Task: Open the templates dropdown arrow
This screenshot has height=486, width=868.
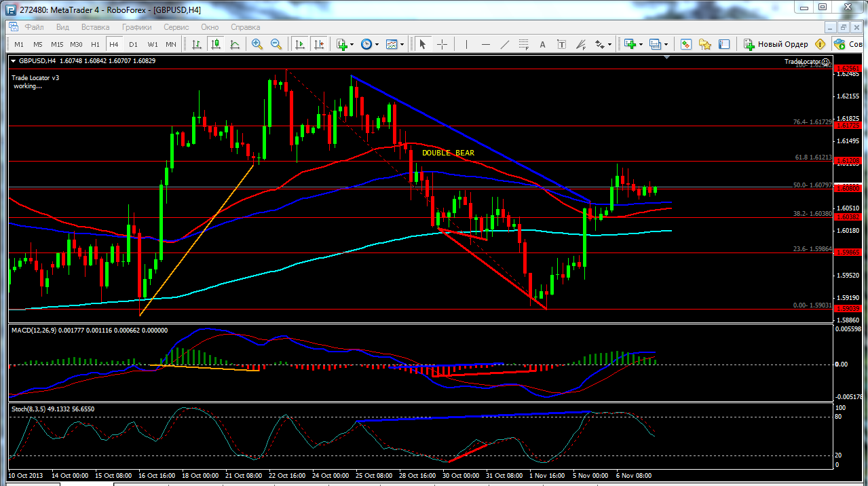Action: click(x=402, y=45)
